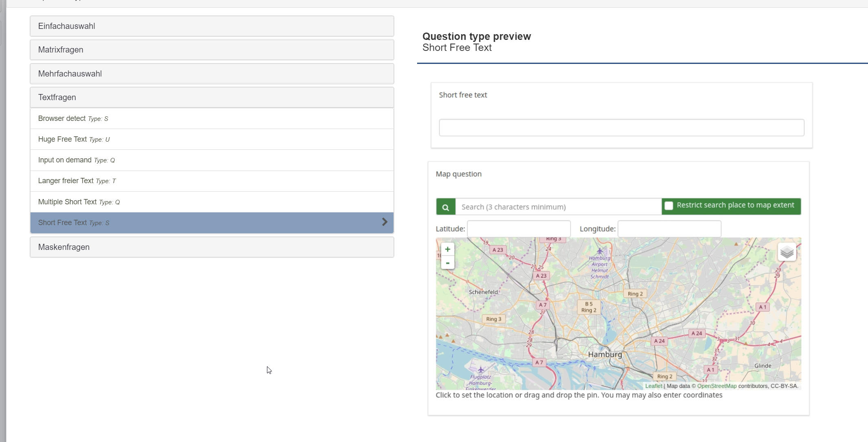Focus the map place search box

click(558, 207)
